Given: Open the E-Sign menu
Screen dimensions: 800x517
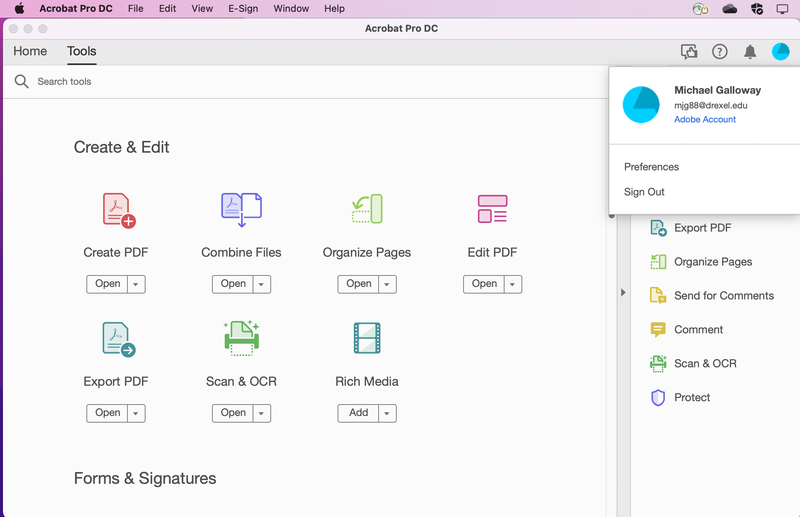Looking at the screenshot, I should [243, 9].
